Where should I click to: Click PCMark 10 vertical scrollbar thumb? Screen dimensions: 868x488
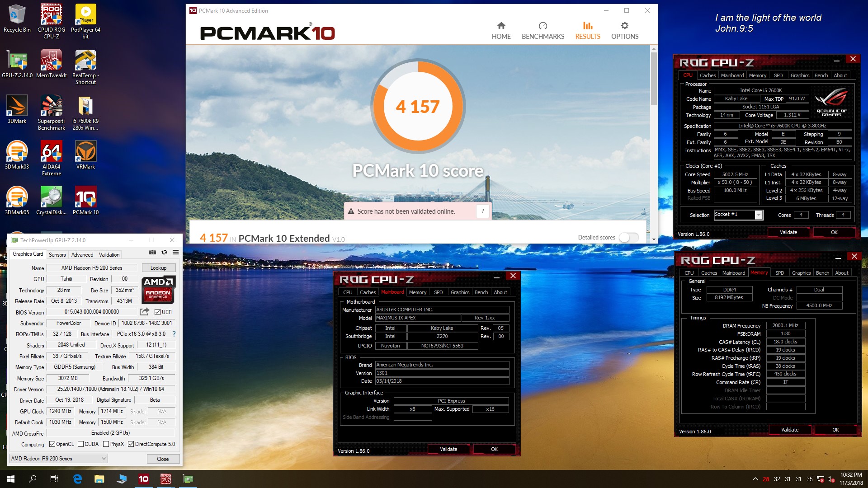click(x=654, y=79)
